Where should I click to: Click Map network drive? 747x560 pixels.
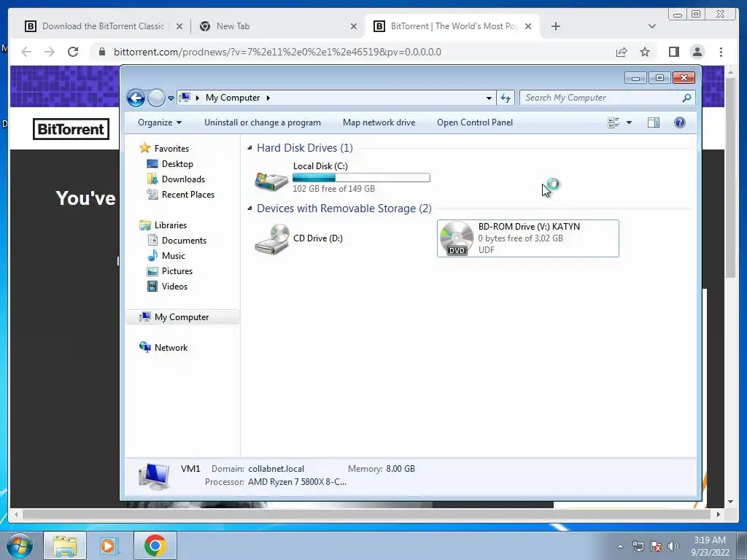tap(379, 122)
